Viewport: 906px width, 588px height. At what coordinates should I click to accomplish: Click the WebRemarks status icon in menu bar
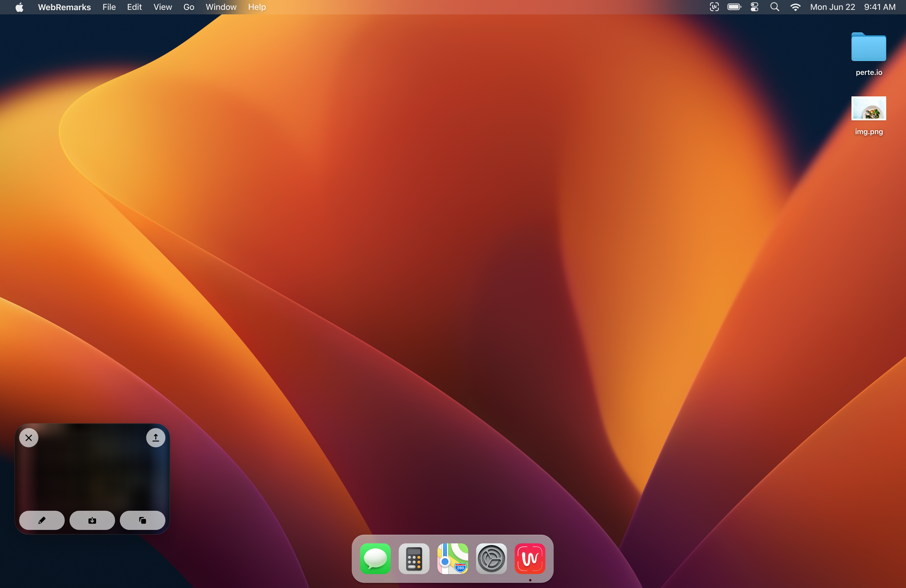tap(714, 7)
